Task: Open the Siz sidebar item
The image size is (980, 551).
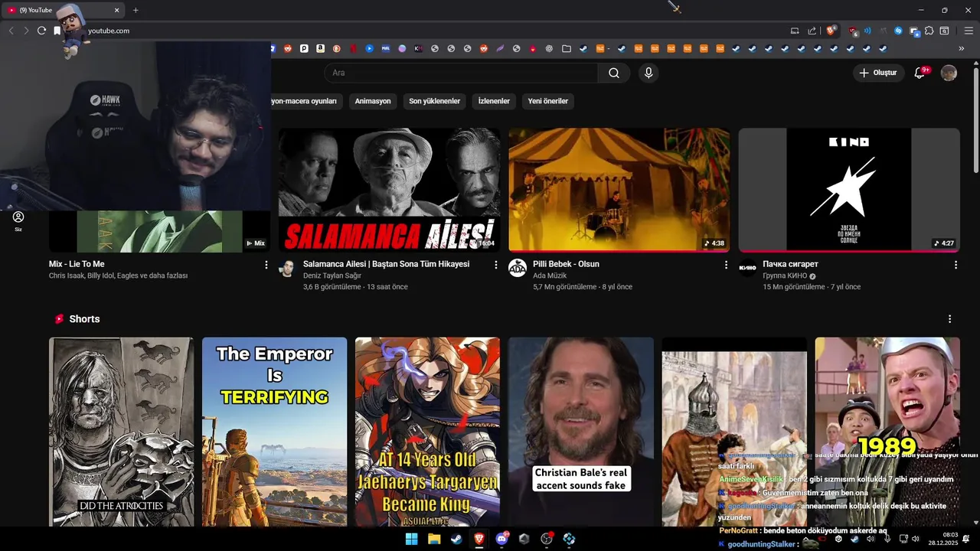Action: (x=18, y=221)
